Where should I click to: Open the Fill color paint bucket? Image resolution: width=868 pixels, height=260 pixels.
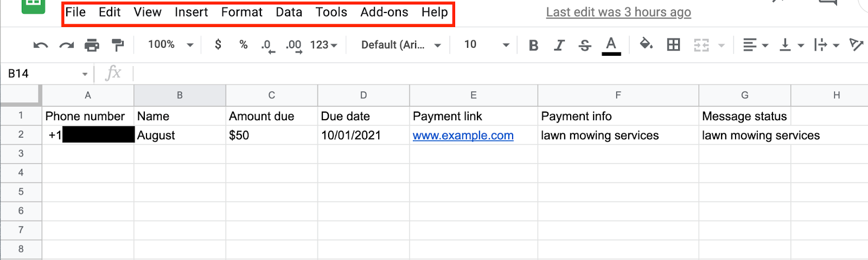[x=646, y=44]
